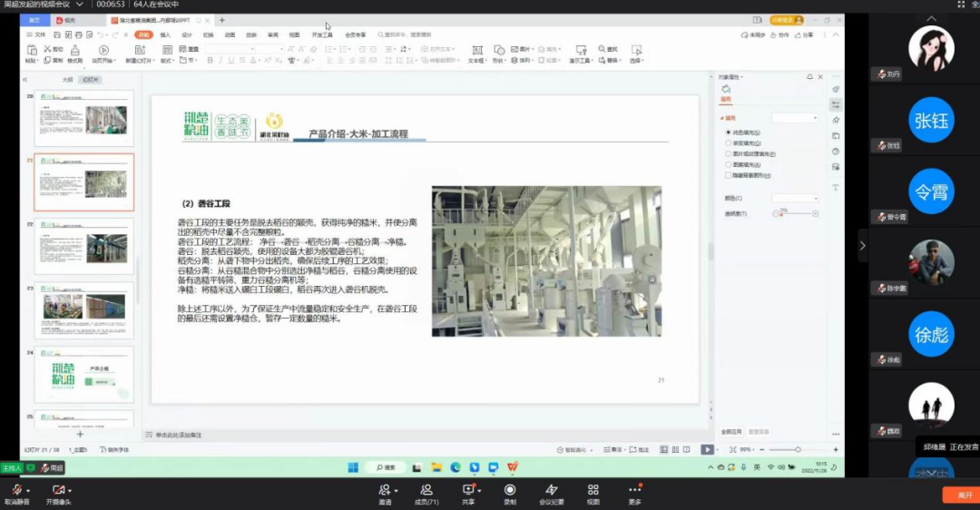Click the 邀请 invite icon
This screenshot has height=510, width=980.
385,490
